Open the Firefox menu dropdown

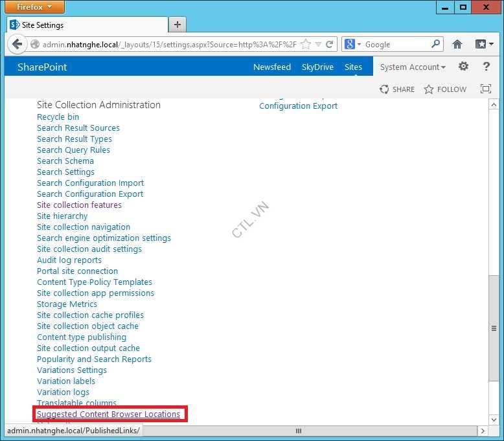(x=34, y=6)
